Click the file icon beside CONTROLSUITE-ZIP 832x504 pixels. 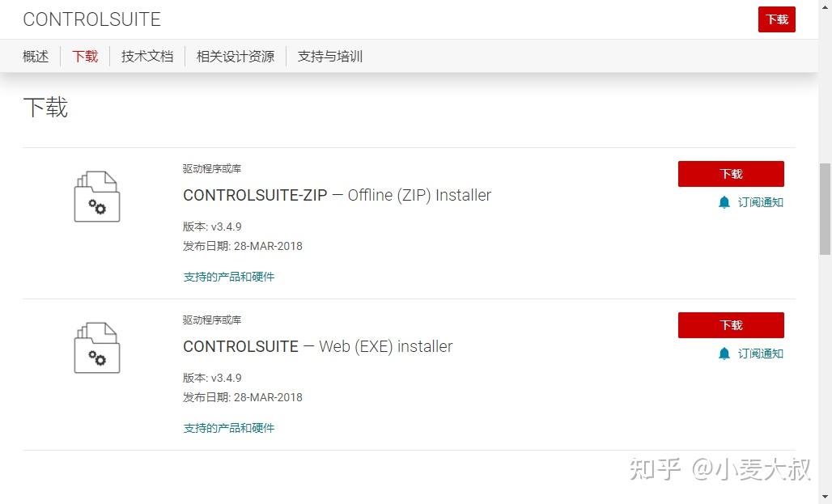(96, 196)
